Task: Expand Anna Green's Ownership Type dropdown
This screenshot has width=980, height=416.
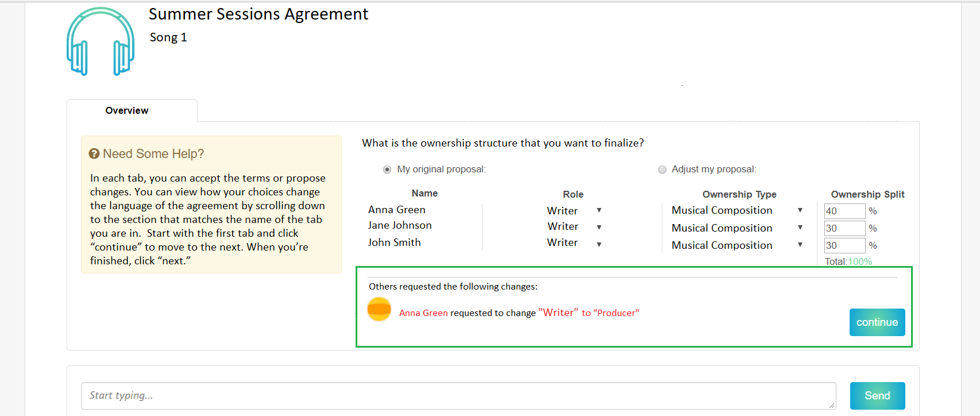Action: coord(800,210)
